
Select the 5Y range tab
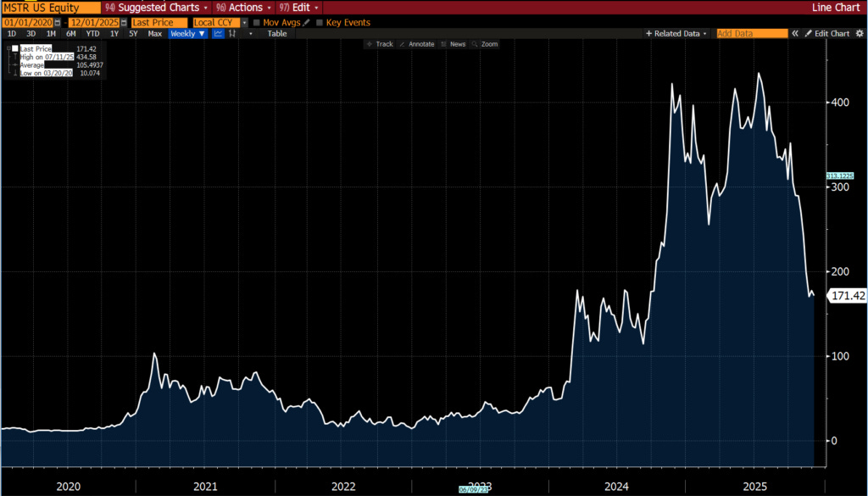tap(133, 33)
